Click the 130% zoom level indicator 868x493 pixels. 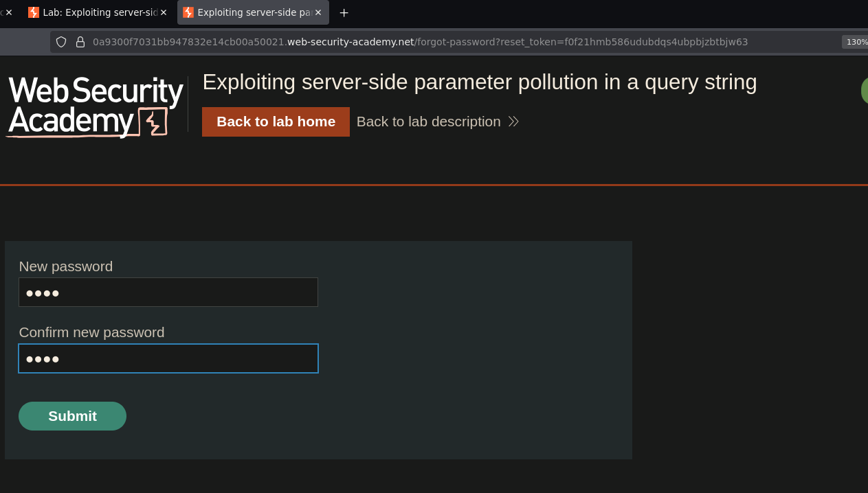(856, 42)
